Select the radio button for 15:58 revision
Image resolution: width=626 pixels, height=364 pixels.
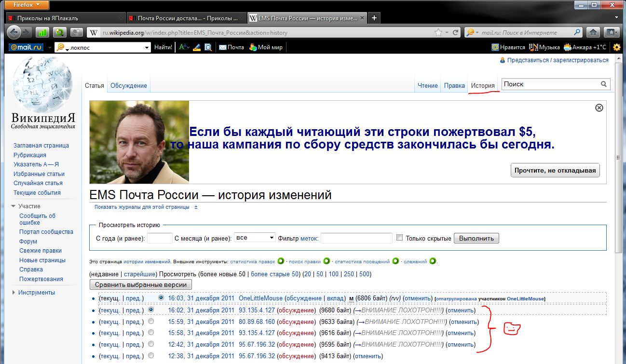pyautogui.click(x=151, y=333)
